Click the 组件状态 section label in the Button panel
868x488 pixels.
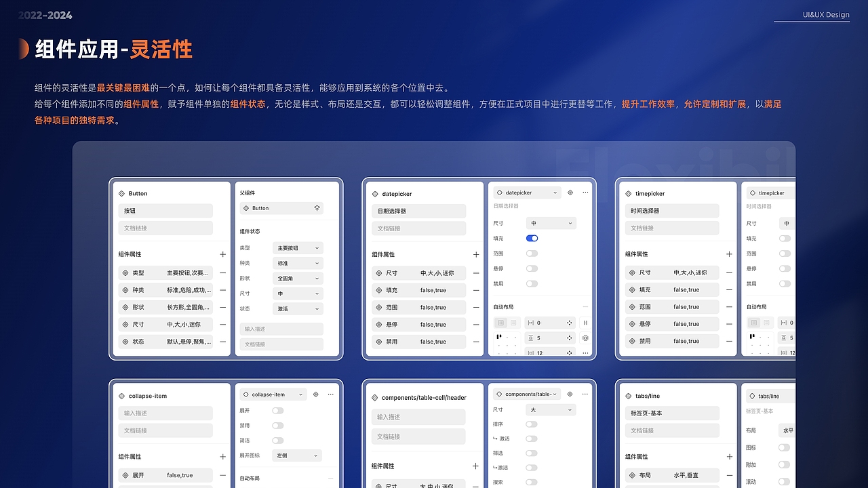(250, 231)
